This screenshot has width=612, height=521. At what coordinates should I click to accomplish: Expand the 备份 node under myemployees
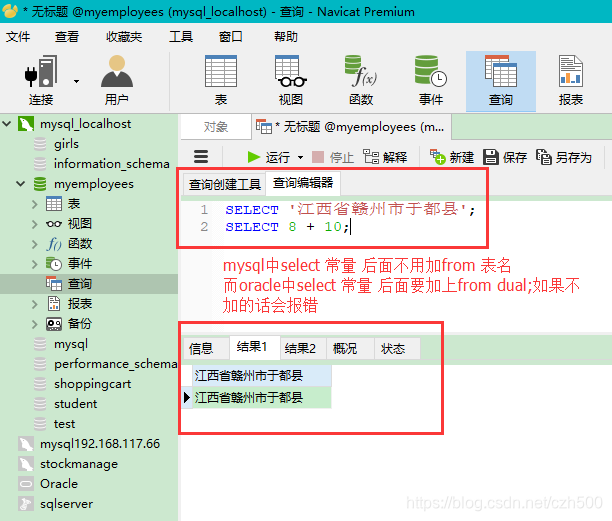point(35,324)
